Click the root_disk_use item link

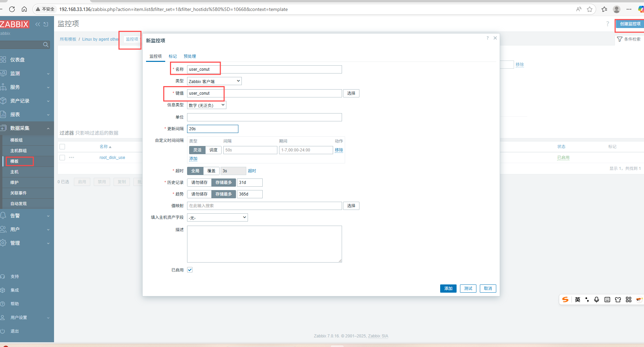pos(112,158)
